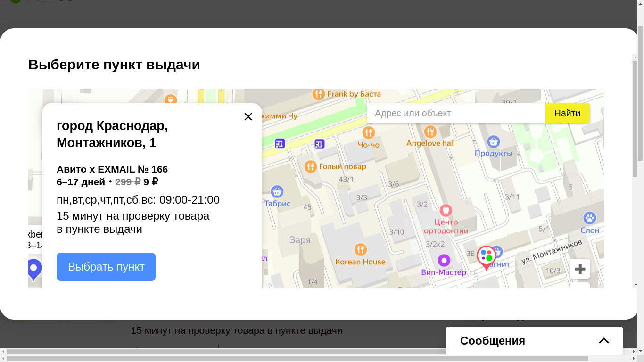Click building number 1/4 on the map

tap(313, 282)
